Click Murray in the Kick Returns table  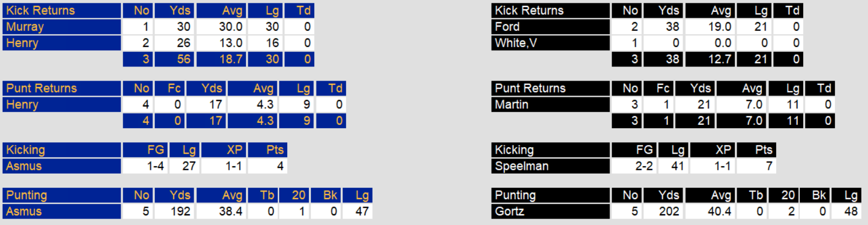coord(25,27)
